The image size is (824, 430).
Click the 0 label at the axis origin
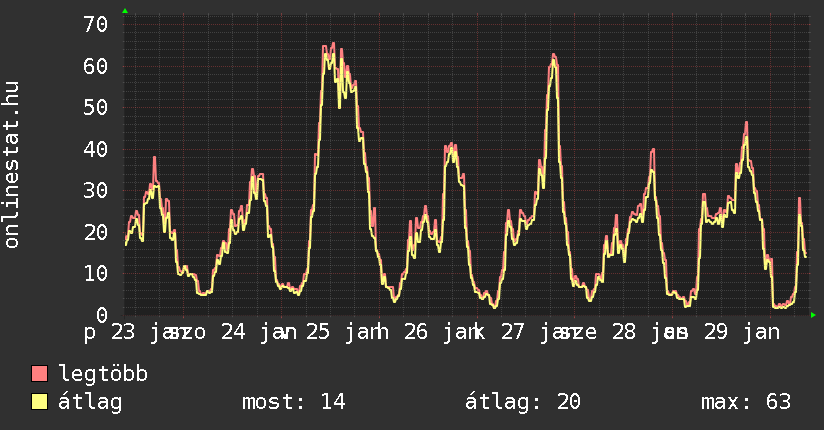pyautogui.click(x=101, y=315)
